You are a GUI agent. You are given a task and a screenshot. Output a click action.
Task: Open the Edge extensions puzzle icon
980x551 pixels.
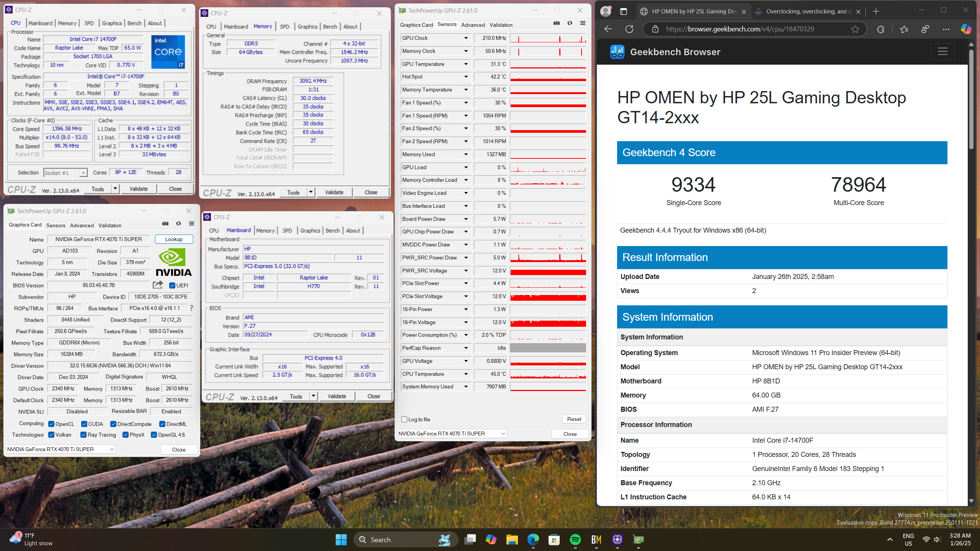click(x=880, y=29)
